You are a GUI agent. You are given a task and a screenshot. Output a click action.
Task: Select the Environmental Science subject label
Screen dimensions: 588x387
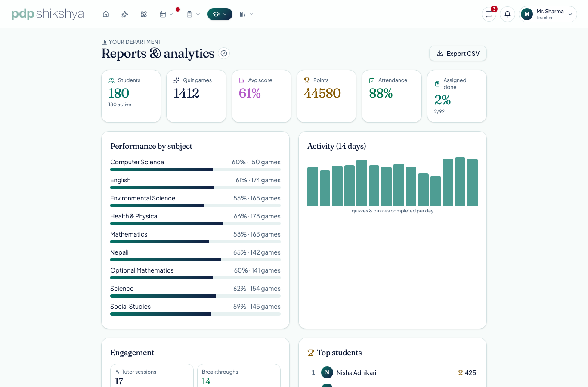click(x=143, y=198)
